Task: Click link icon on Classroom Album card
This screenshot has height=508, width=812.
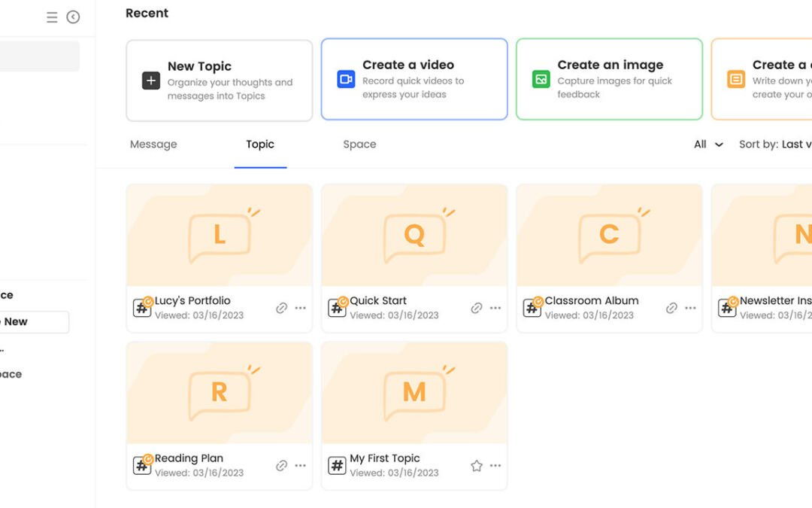Action: (671, 308)
